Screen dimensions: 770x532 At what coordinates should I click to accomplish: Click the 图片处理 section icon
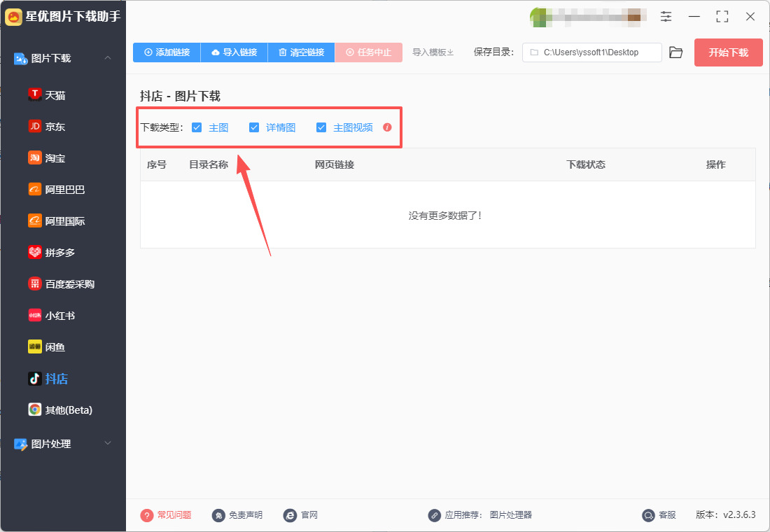20,444
